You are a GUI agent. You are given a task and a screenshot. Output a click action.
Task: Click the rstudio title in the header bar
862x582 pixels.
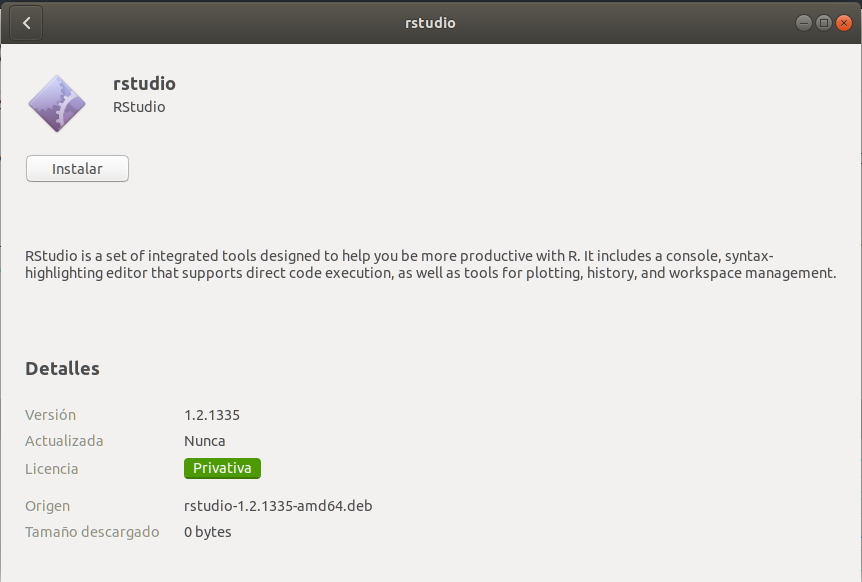[430, 23]
